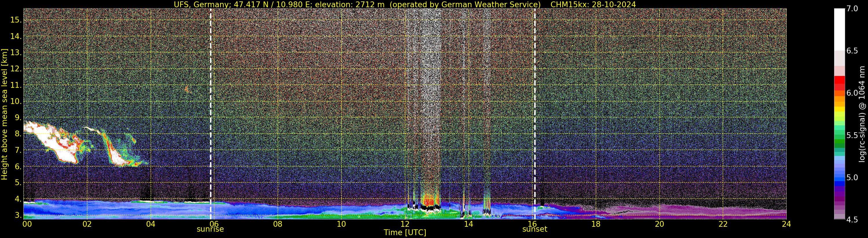This screenshot has width=868, height=238.
Task: Click the height axis tick '13.'
Action: pyautogui.click(x=16, y=53)
